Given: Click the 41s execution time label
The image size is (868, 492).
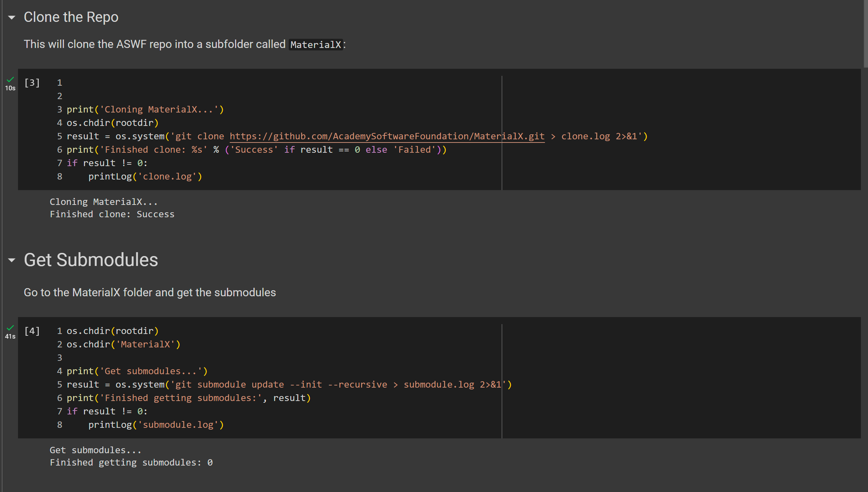Looking at the screenshot, I should pyautogui.click(x=10, y=337).
